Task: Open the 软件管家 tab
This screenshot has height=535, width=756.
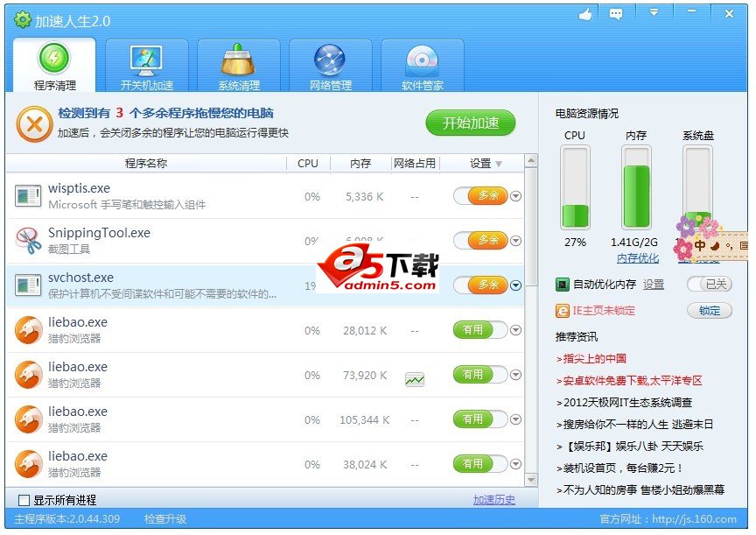Action: pos(423,66)
